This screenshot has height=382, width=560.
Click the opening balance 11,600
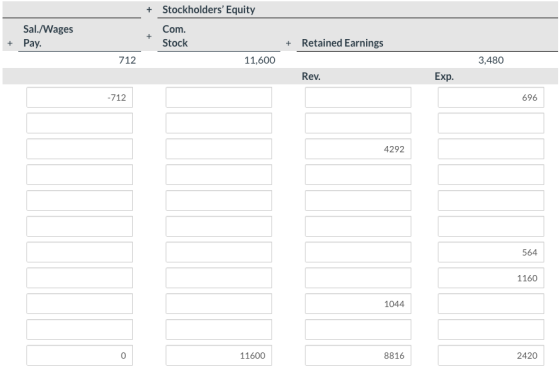(260, 60)
